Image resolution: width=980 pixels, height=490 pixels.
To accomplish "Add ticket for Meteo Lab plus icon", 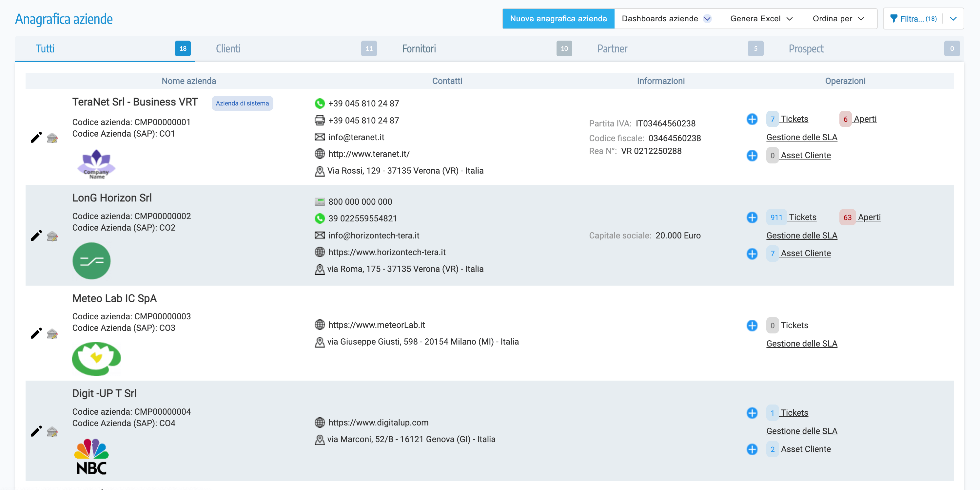I will (752, 325).
